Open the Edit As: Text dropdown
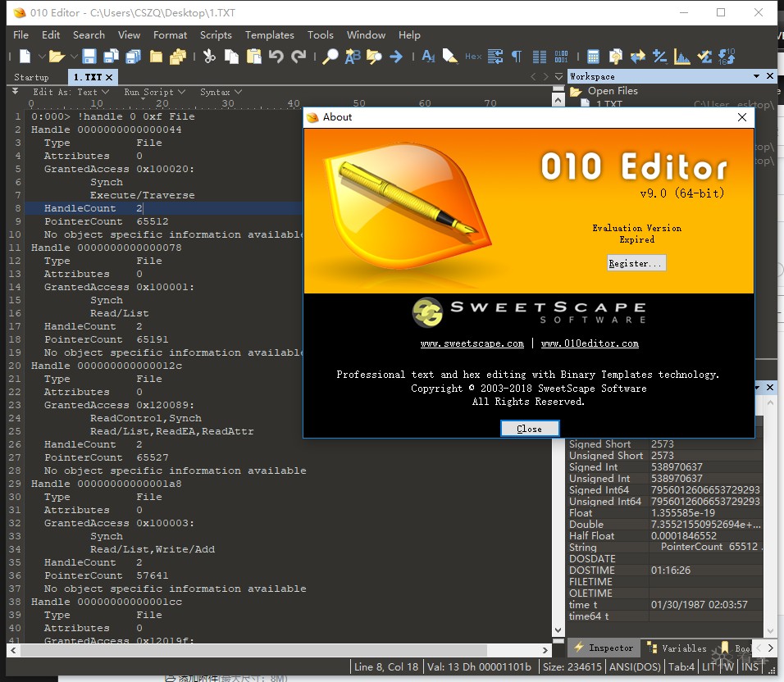This screenshot has height=682, width=784. 71,92
